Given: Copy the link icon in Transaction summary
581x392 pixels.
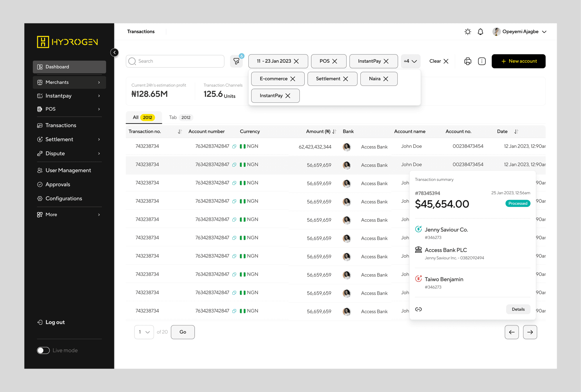Looking at the screenshot, I should click(418, 309).
